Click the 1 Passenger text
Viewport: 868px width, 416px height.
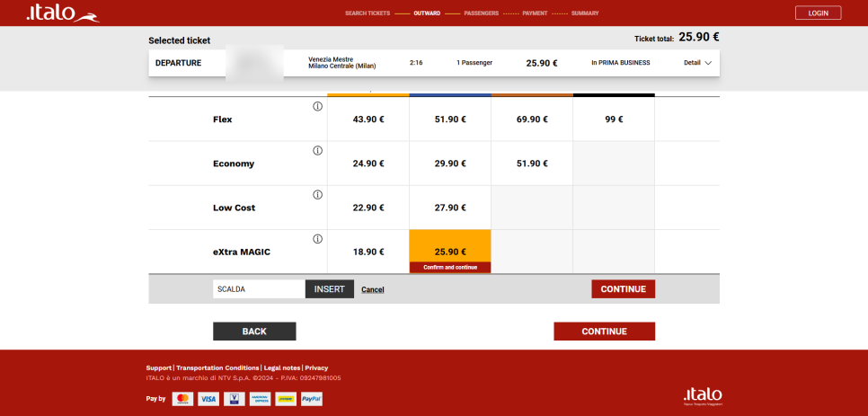(x=474, y=63)
